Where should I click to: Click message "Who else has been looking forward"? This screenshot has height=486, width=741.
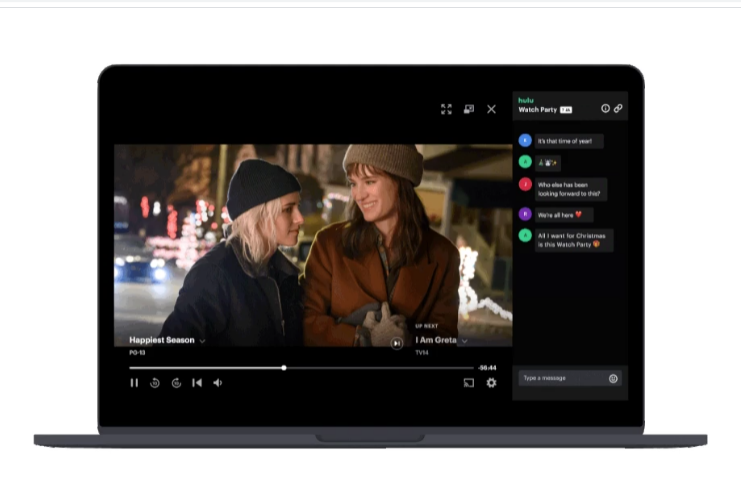571,189
